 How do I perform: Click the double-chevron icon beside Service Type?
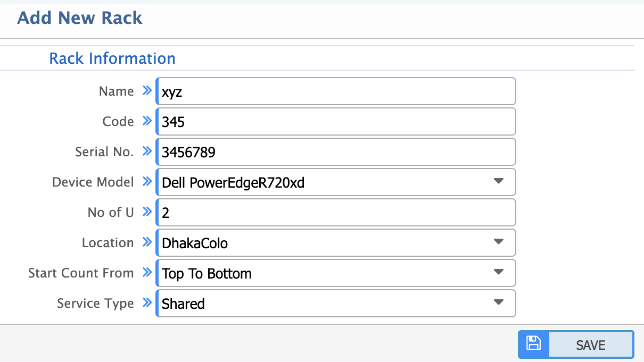[x=147, y=303]
